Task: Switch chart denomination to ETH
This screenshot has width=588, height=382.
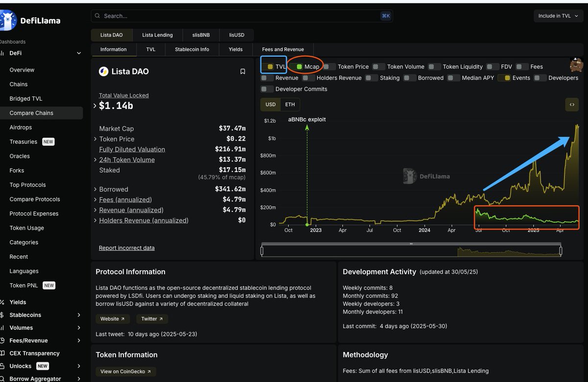Action: pos(290,104)
